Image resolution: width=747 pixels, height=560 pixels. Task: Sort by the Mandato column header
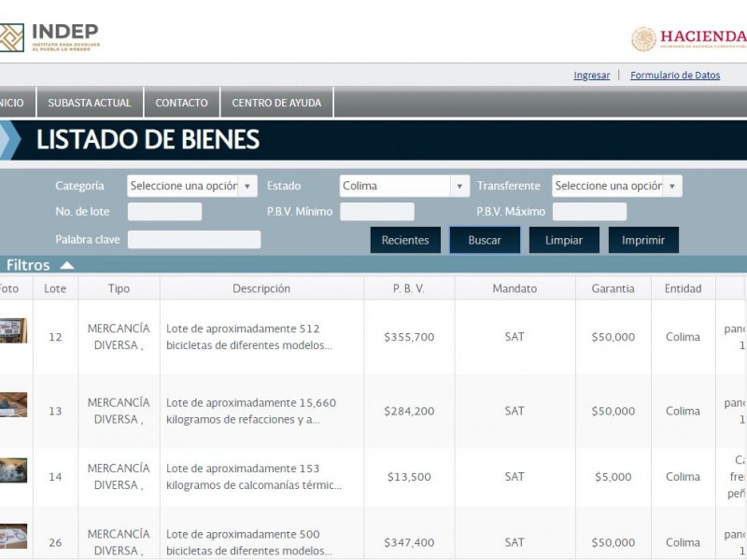pos(514,288)
